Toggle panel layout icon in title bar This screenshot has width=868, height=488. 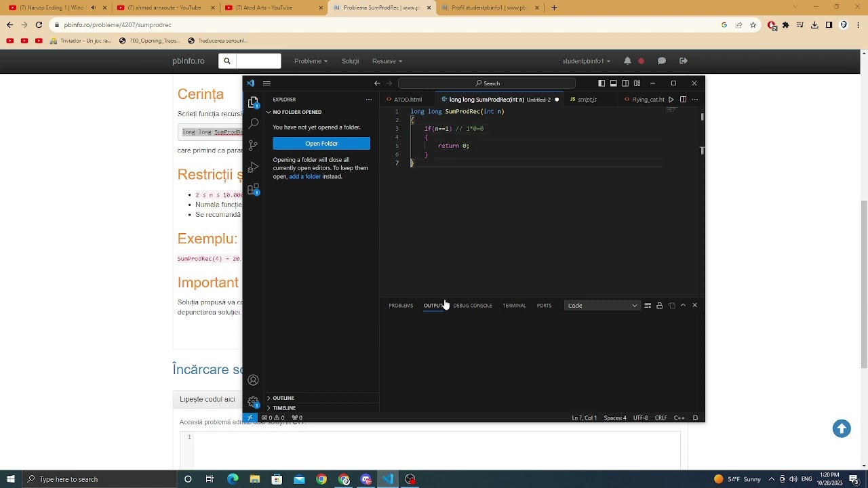click(x=613, y=83)
